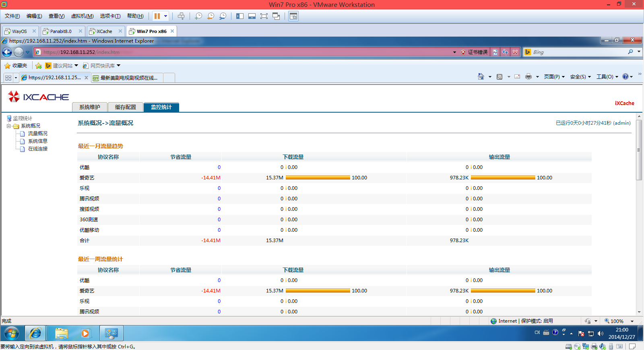
Task: Open the 100% zoom level dropdown in status bar
Action: (x=632, y=321)
